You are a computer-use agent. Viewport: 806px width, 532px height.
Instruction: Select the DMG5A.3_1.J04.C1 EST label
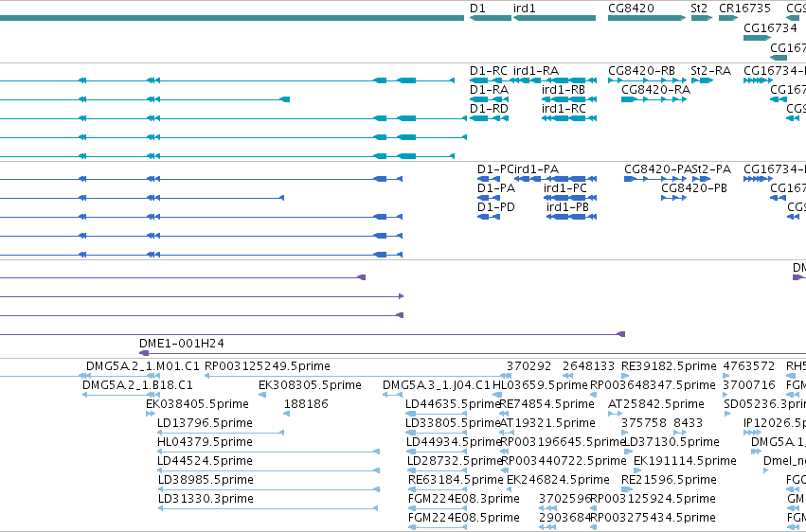click(x=437, y=385)
